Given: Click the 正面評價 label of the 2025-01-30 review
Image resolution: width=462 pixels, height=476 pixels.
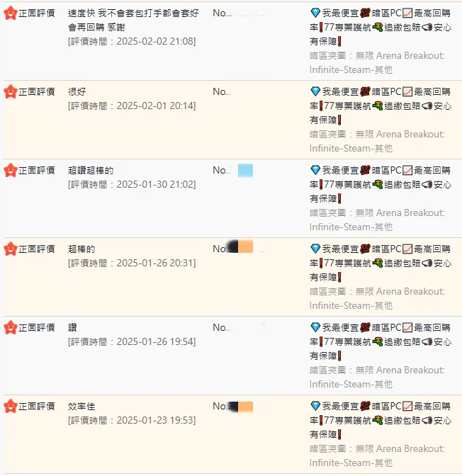Looking at the screenshot, I should tap(36, 170).
